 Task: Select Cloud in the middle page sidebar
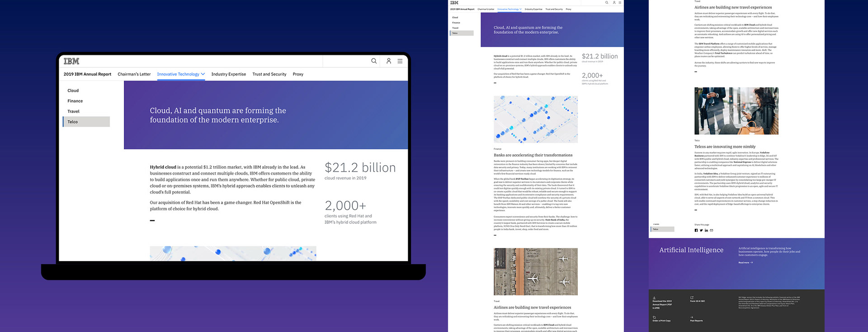455,18
